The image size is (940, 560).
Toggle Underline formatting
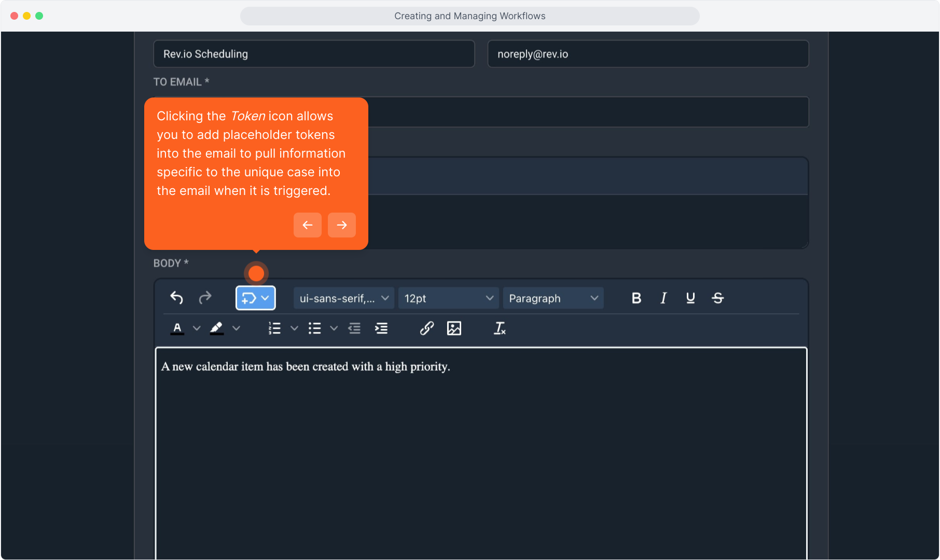tap(690, 298)
